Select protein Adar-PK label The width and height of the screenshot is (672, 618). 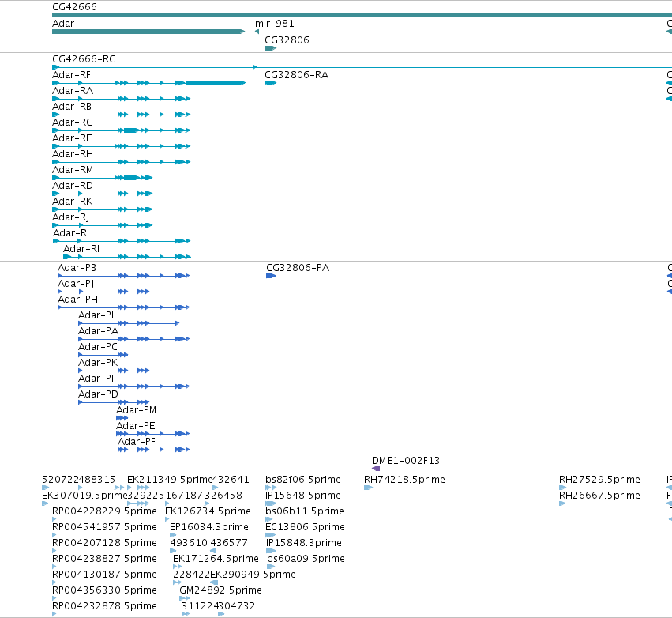[98, 364]
